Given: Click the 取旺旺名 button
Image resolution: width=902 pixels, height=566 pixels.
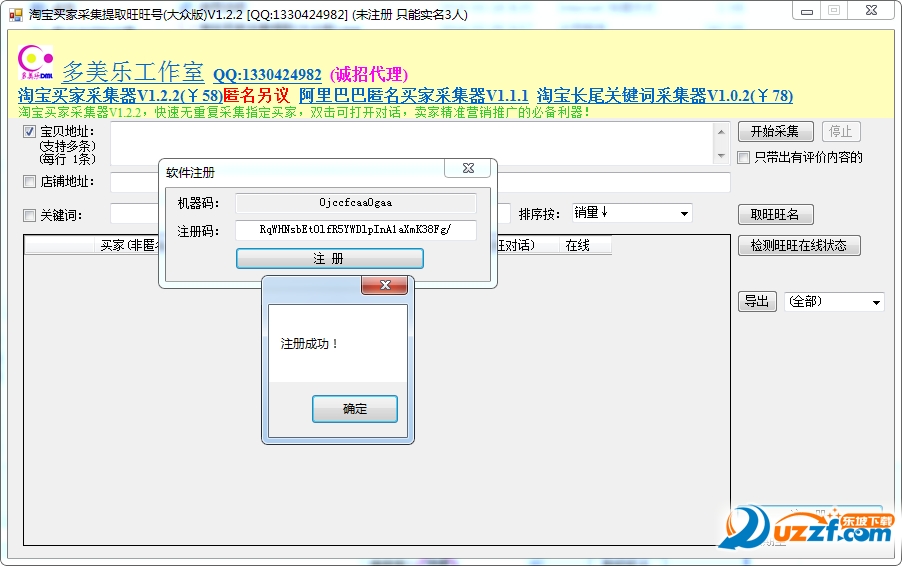Looking at the screenshot, I should pos(775,215).
